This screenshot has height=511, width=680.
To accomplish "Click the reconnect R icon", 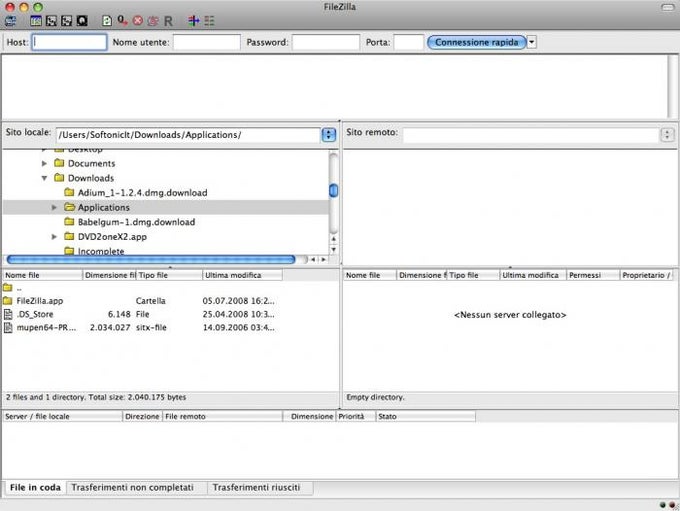I will [168, 21].
